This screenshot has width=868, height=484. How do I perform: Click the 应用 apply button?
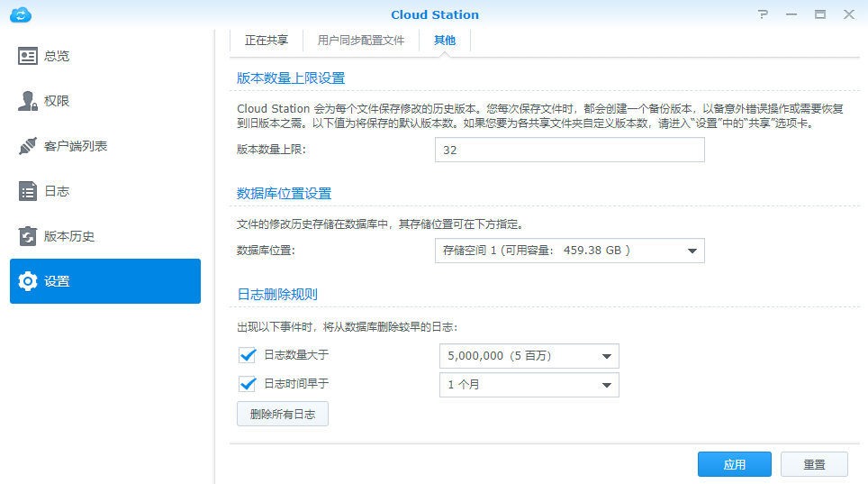pos(735,464)
